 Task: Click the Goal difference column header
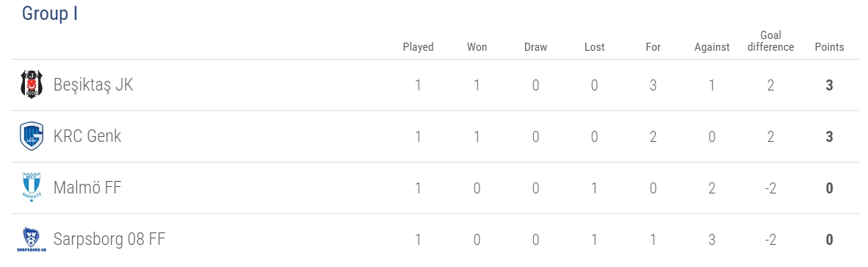click(770, 41)
